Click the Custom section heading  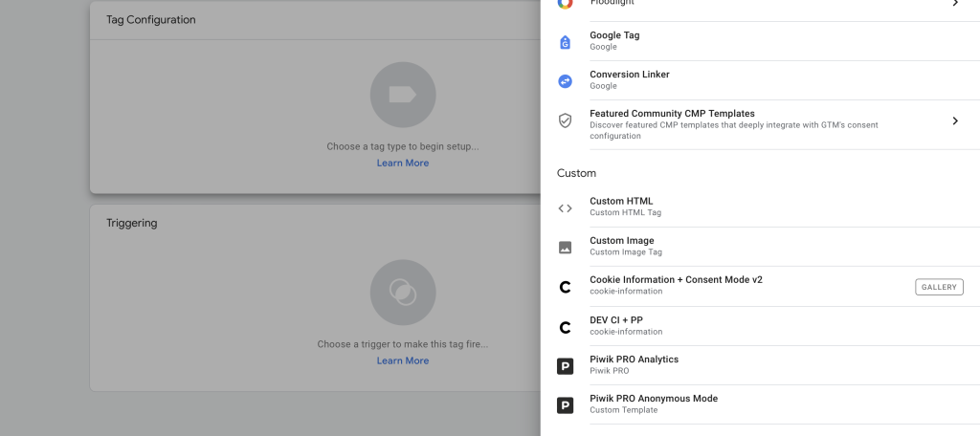576,173
